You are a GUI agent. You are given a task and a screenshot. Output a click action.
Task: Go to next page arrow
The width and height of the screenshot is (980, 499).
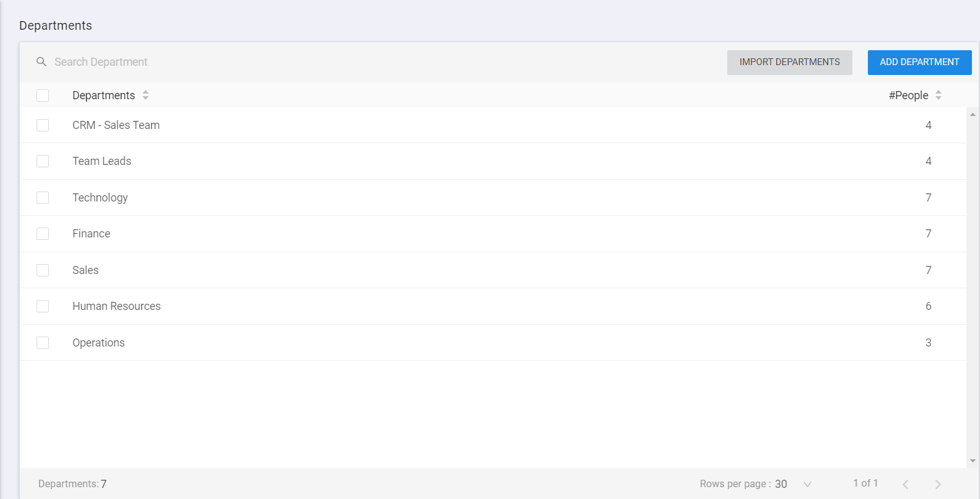pyautogui.click(x=938, y=484)
